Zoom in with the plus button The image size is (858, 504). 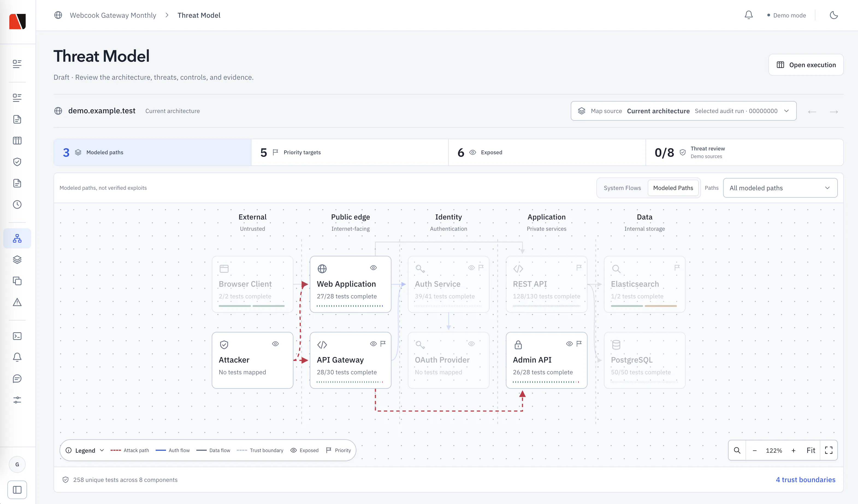pyautogui.click(x=793, y=450)
